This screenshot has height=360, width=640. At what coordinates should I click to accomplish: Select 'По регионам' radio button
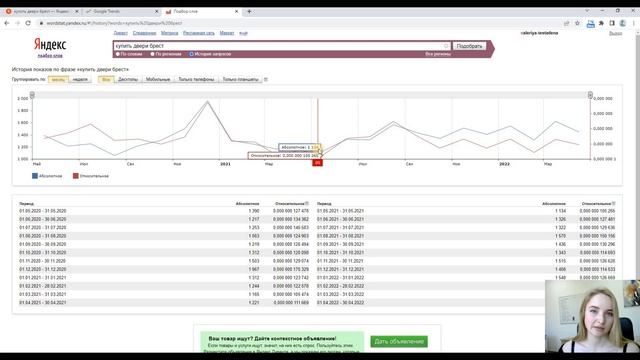[152, 54]
